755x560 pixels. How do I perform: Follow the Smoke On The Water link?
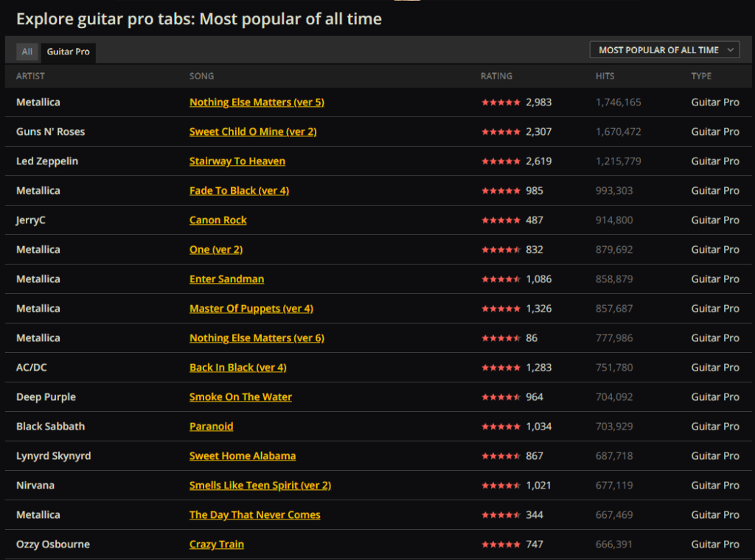pyautogui.click(x=240, y=397)
